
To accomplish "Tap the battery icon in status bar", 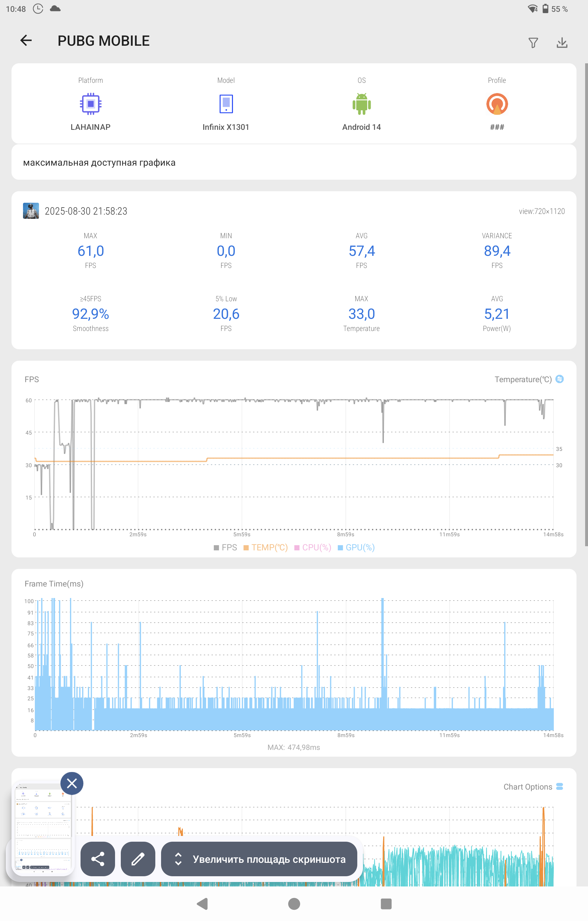I will [545, 8].
